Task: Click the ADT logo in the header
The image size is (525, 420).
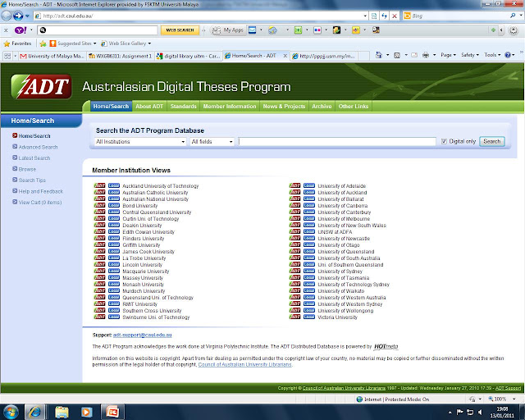Action: 42,86
